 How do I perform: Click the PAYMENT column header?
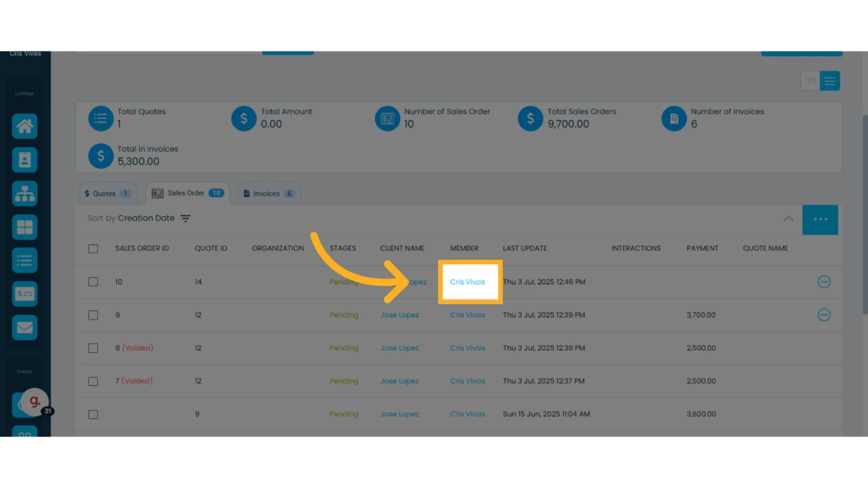(702, 249)
